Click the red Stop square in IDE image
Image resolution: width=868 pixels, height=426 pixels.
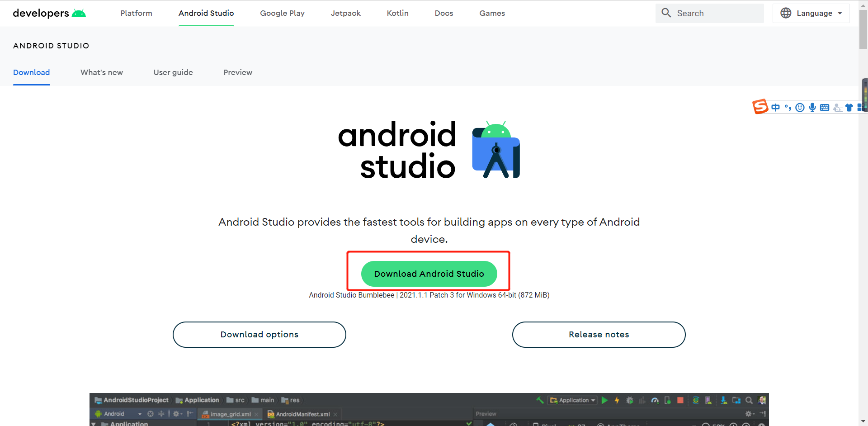coord(680,400)
